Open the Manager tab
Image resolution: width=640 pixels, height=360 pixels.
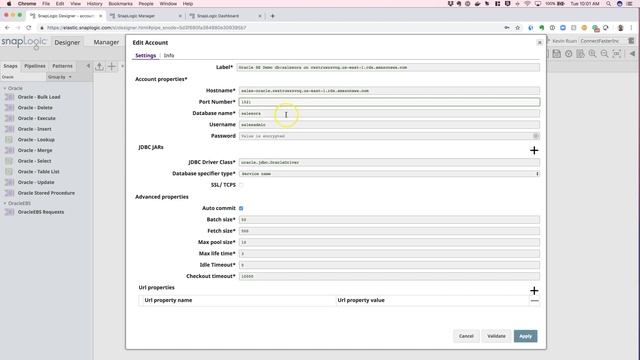106,42
